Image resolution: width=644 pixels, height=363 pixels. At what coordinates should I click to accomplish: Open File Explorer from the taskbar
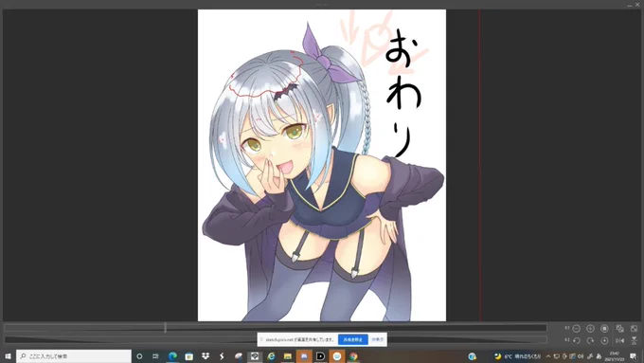click(288, 356)
